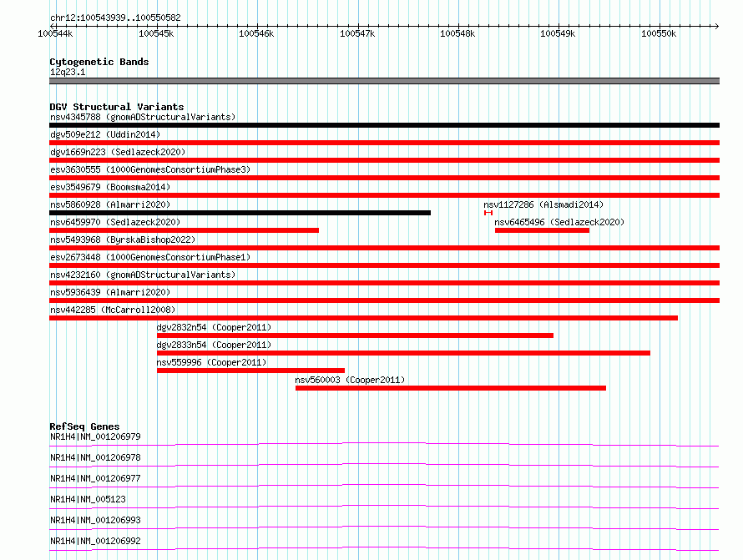Click nsv559996 (Cooper2011) label
743x560 pixels.
(211, 362)
